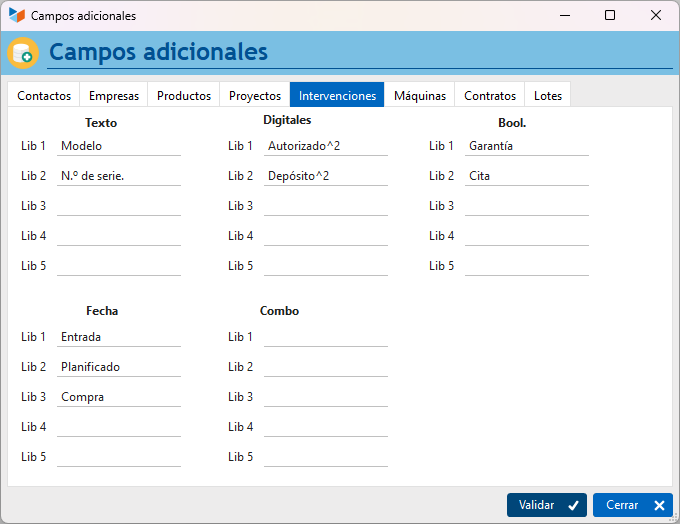Open the Empresas tab
680x524 pixels.
coord(114,95)
